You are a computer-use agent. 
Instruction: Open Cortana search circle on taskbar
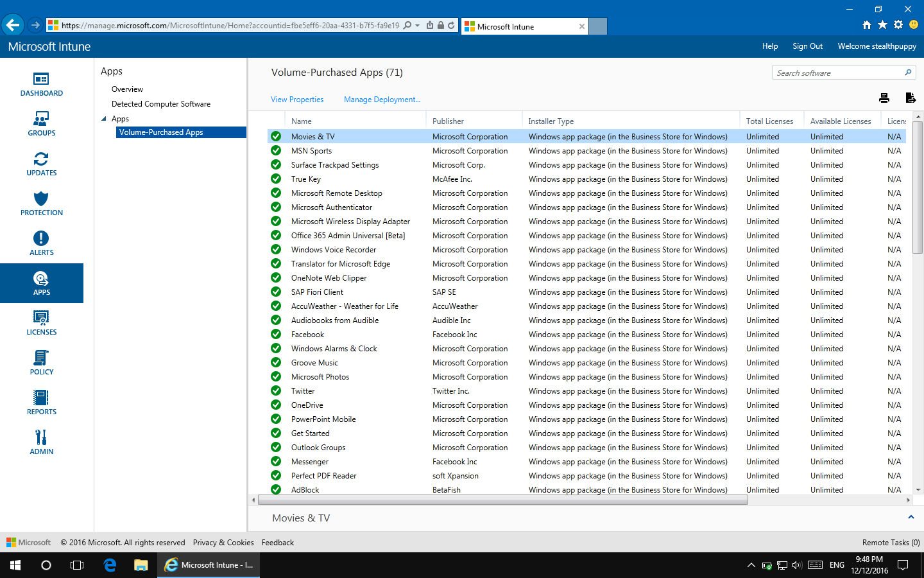[46, 565]
